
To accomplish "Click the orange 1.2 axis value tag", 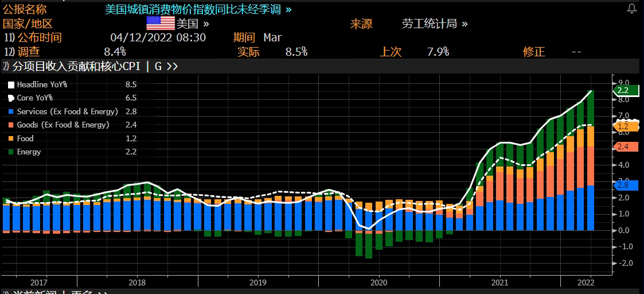I will click(626, 126).
